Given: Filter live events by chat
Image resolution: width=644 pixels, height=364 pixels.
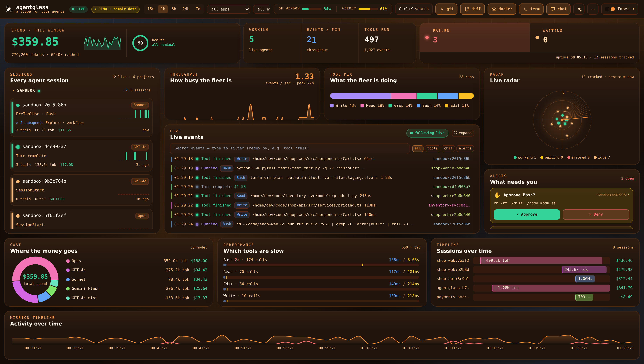Looking at the screenshot, I should 448,149.
